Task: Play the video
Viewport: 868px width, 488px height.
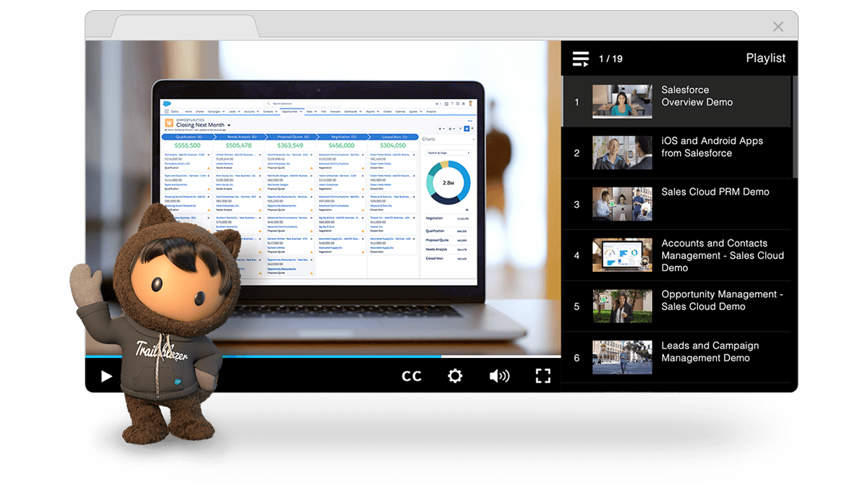Action: tap(106, 376)
